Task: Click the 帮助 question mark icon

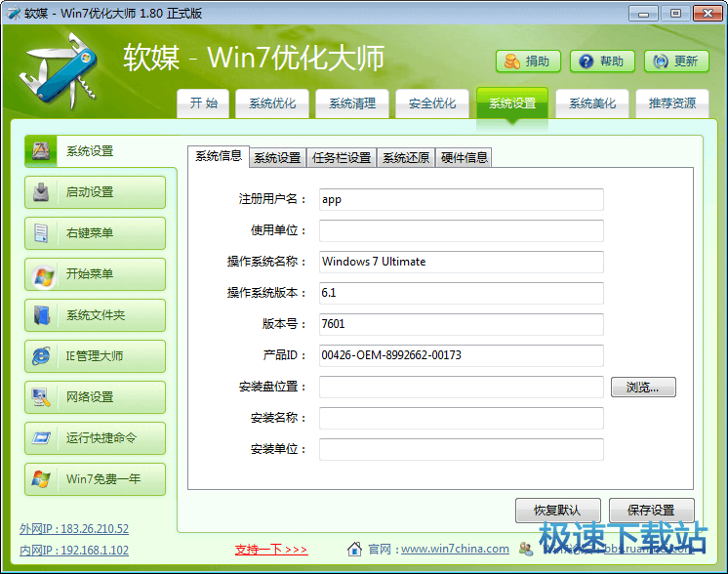Action: (x=586, y=61)
